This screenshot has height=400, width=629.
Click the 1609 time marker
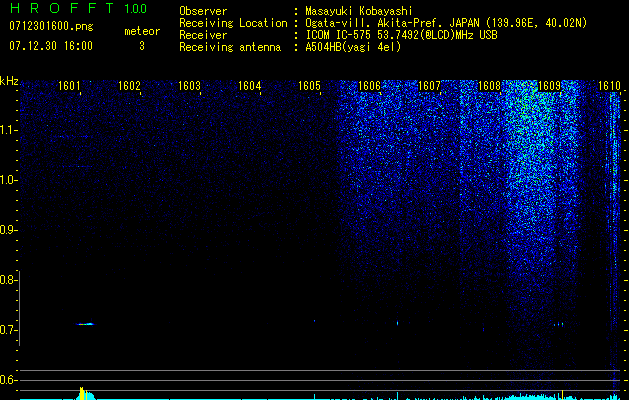[549, 85]
